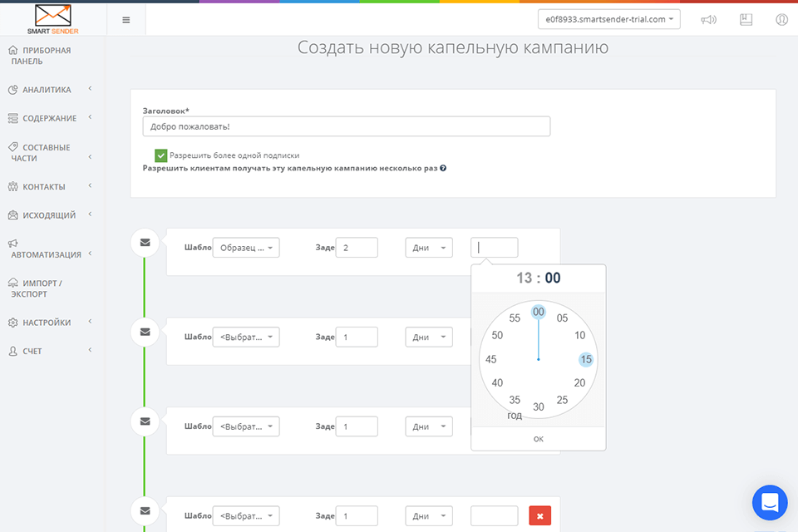The width and height of the screenshot is (798, 532).
Task: Expand Содержание chevron arrow
Action: (x=90, y=117)
